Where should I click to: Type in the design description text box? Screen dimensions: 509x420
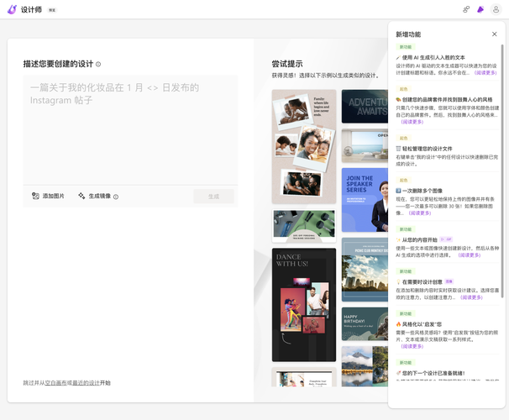130,126
